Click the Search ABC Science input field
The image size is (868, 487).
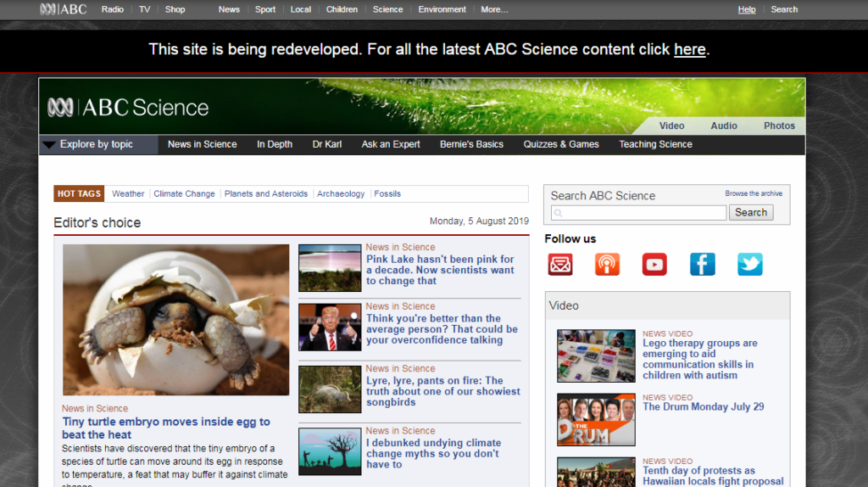(x=638, y=213)
